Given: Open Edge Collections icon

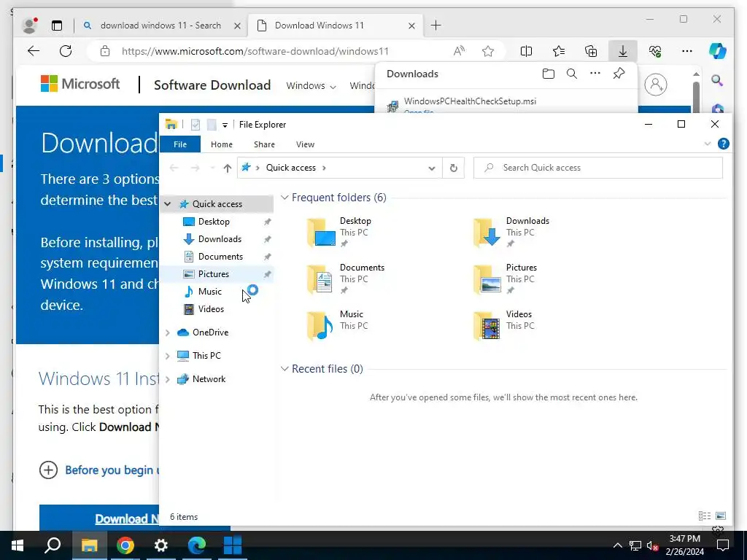Looking at the screenshot, I should pos(591,51).
